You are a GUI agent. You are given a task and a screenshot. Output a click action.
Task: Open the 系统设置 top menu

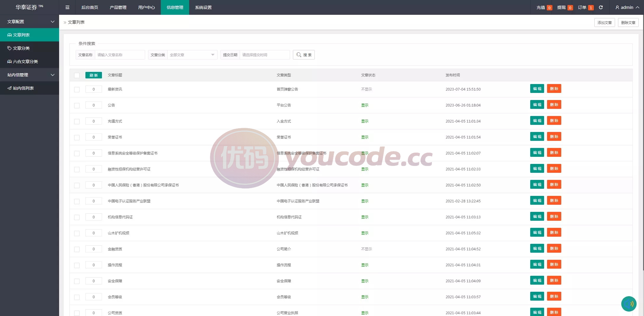pyautogui.click(x=203, y=7)
